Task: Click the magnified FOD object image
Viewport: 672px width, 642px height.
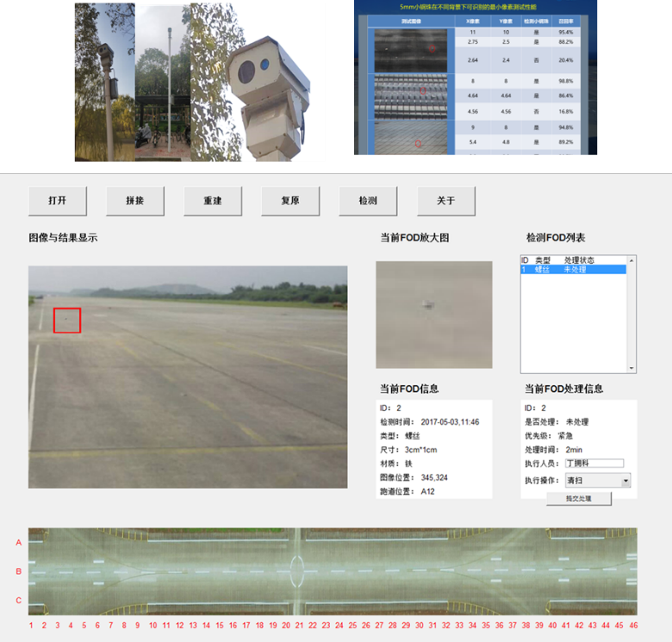Action: coord(433,315)
